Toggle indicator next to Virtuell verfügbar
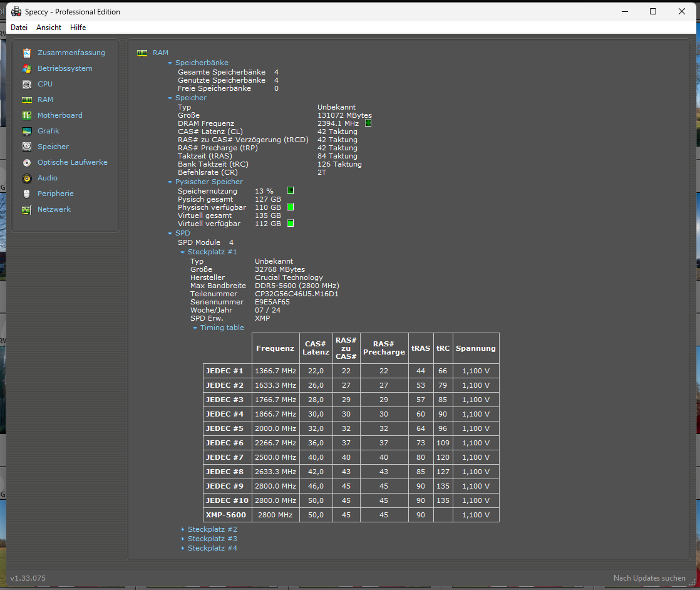Image resolution: width=700 pixels, height=590 pixels. pos(291,223)
